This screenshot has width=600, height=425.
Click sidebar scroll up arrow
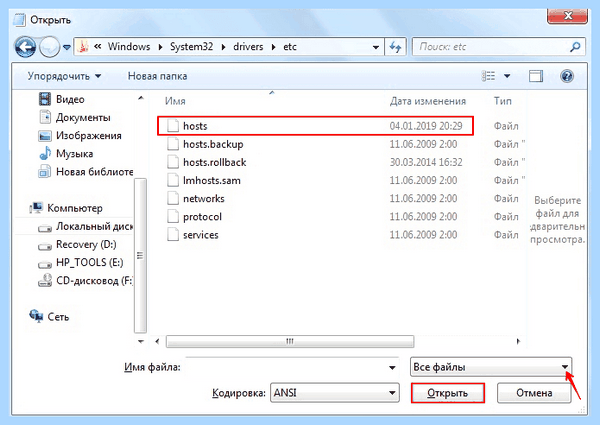141,98
